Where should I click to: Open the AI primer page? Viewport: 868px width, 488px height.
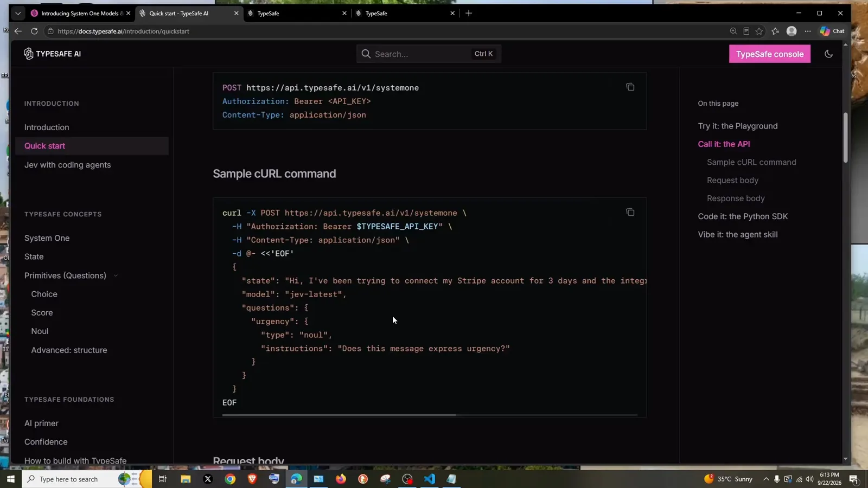(x=41, y=423)
